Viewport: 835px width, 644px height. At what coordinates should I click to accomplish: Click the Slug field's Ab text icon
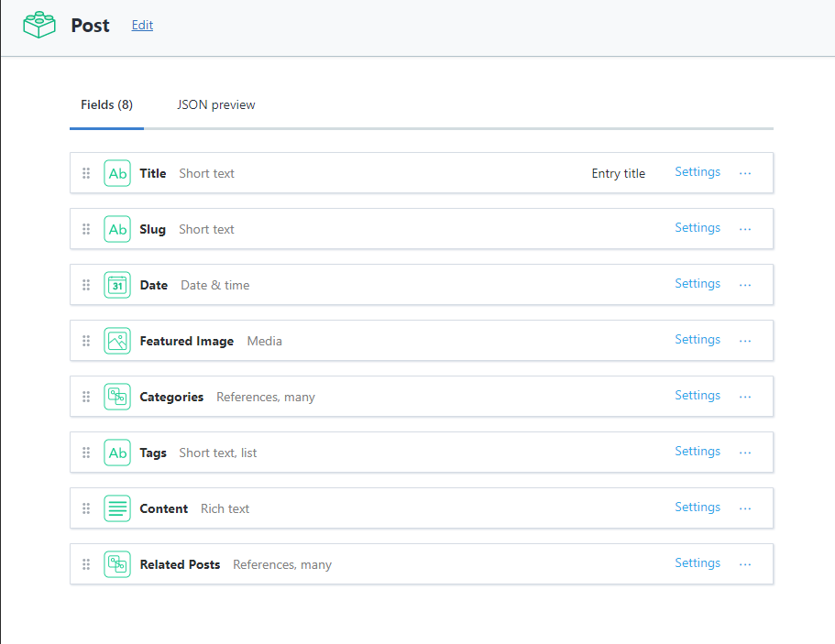(x=117, y=229)
